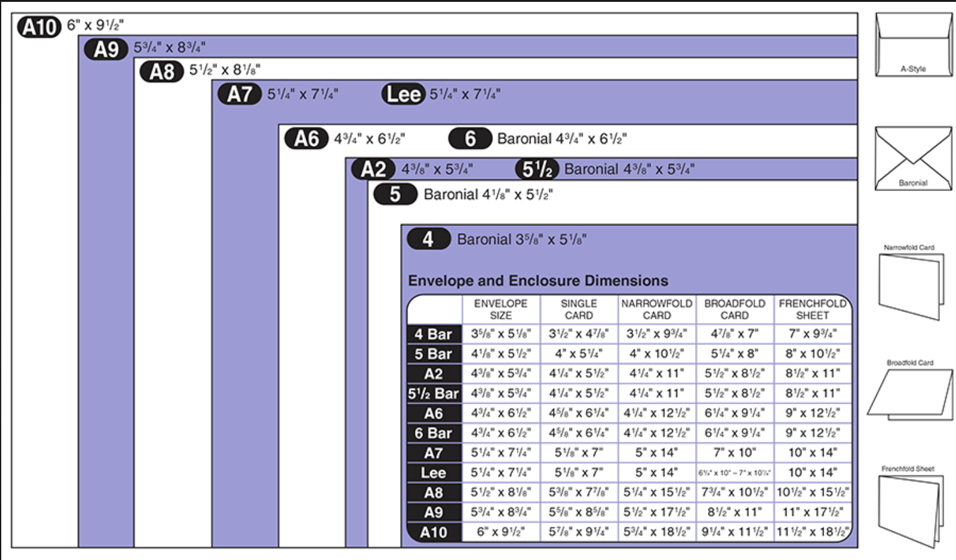This screenshot has height=560, width=956.
Task: Click the Envelope and Enclosure Dimensions heading
Action: coord(538,281)
